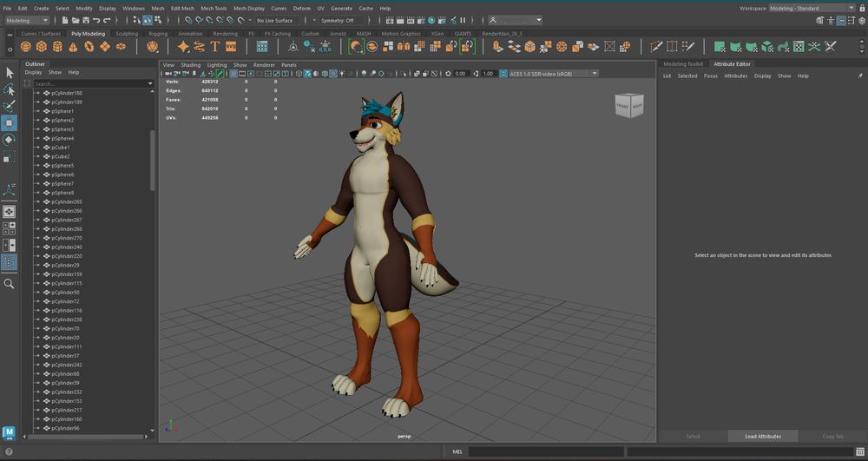Expand the pSphere1 node in Outliner
The height and width of the screenshot is (461, 868).
(37, 111)
